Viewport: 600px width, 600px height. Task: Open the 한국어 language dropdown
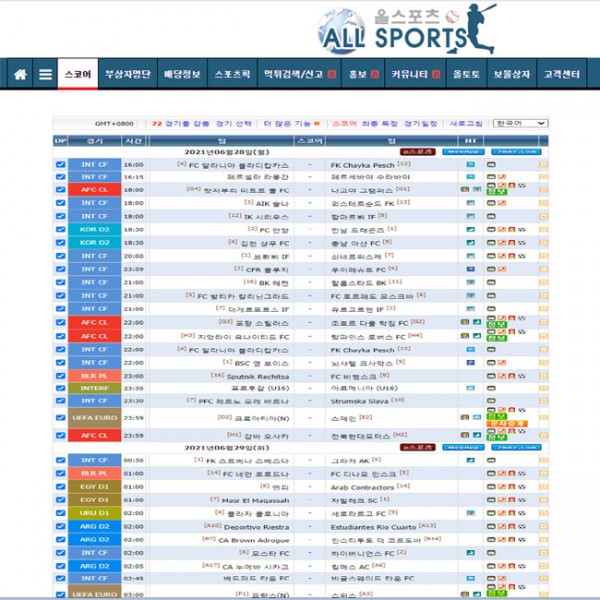coord(521,123)
